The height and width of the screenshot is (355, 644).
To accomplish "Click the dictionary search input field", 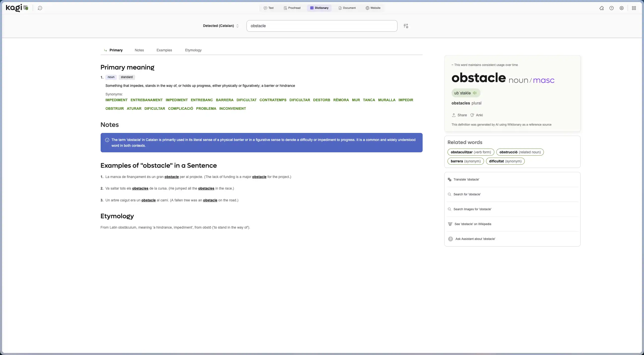I will pyautogui.click(x=321, y=26).
